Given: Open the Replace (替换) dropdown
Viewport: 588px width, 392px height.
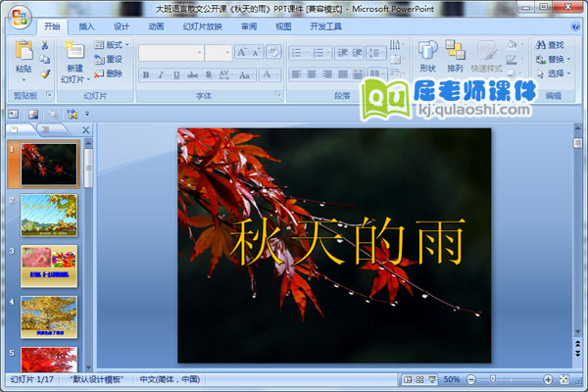Looking at the screenshot, I should pos(568,59).
